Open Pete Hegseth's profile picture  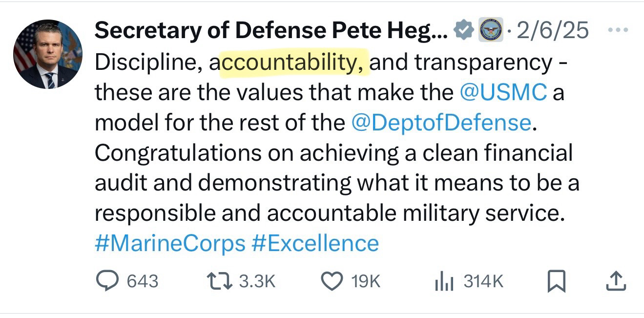coord(47,54)
